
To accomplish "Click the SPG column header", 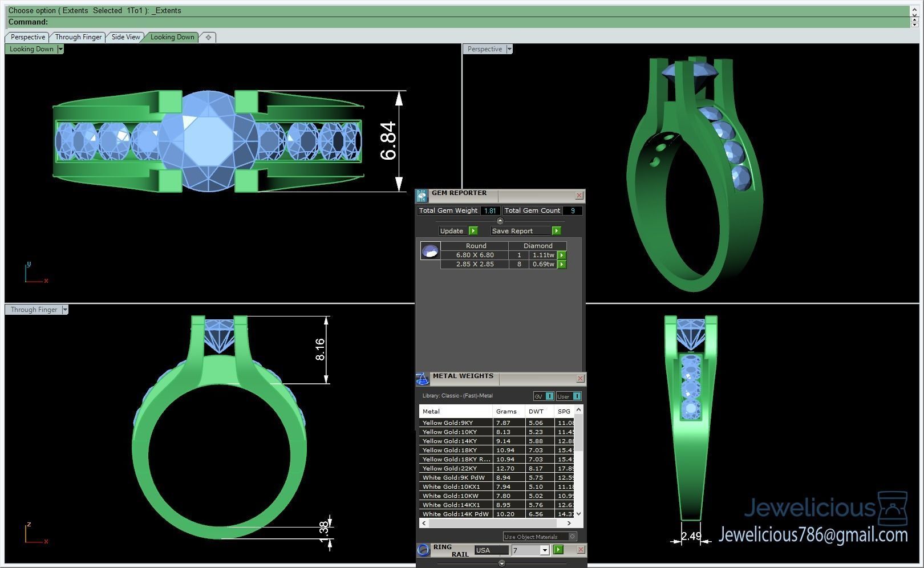I will click(565, 411).
